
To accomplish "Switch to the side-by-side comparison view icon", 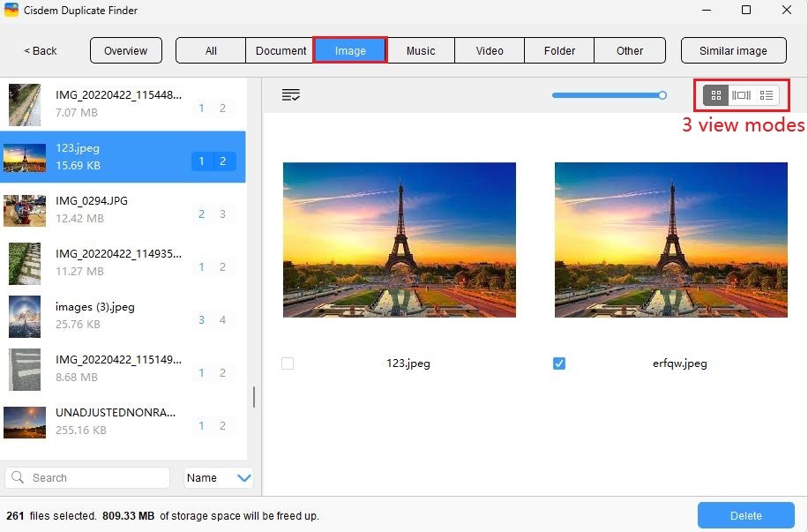I will [x=741, y=94].
